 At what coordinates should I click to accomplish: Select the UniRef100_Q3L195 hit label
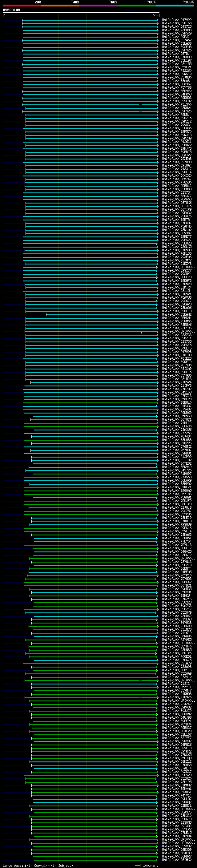[x=177, y=782]
